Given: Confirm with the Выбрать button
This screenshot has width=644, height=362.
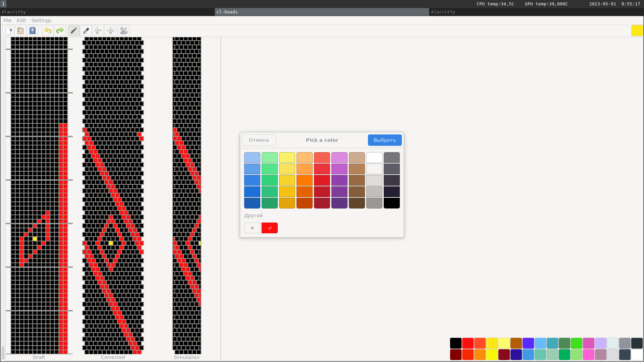Looking at the screenshot, I should 385,140.
